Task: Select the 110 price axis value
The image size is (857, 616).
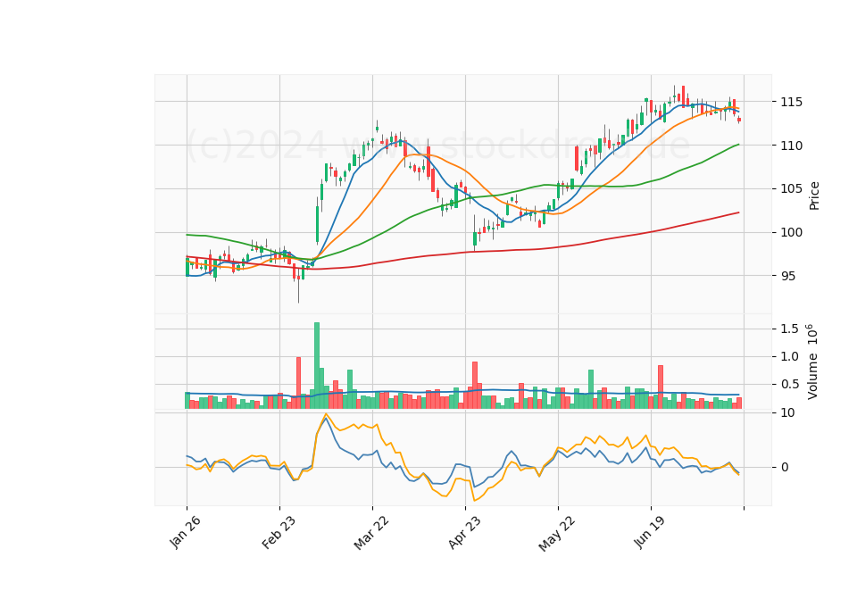Action: (x=792, y=146)
